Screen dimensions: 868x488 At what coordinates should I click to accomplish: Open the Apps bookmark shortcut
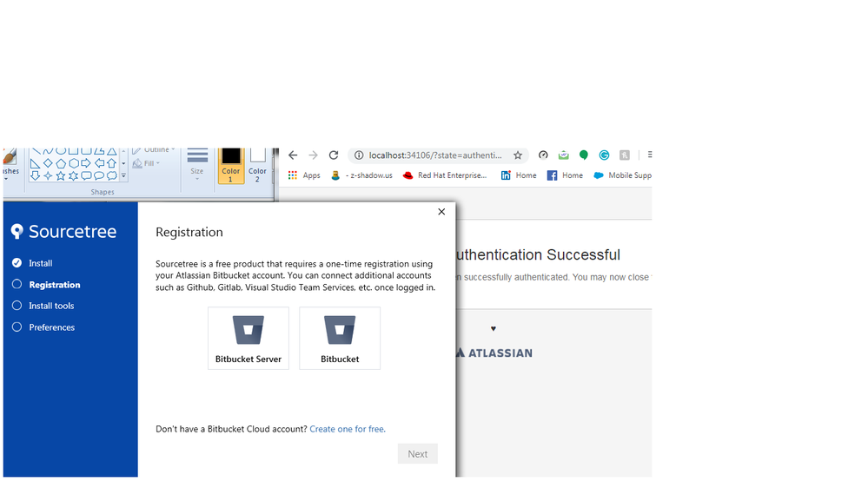coord(304,175)
